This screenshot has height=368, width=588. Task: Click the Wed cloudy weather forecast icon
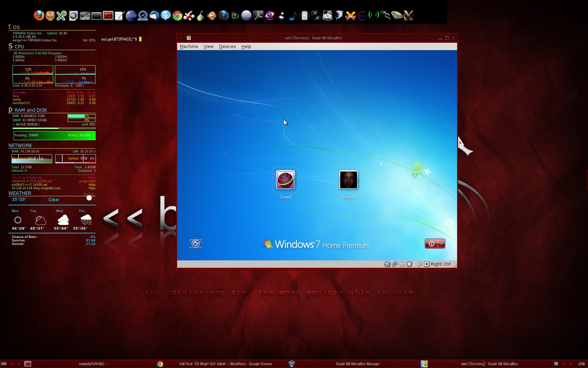tap(63, 220)
